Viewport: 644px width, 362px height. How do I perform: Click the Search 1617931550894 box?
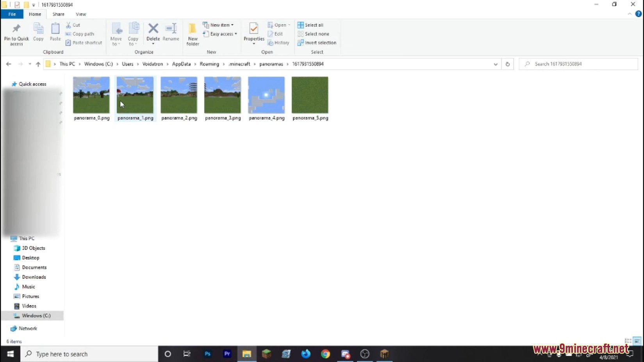click(578, 64)
